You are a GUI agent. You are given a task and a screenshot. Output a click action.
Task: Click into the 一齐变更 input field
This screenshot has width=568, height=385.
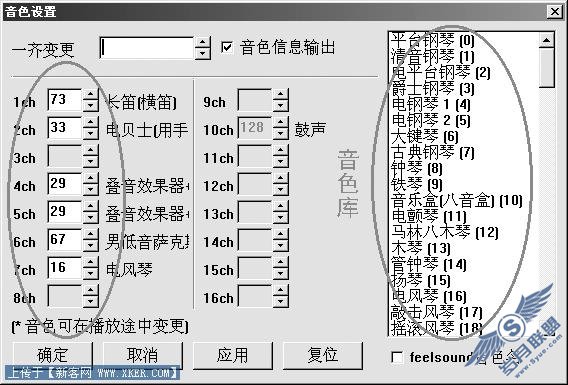point(147,48)
